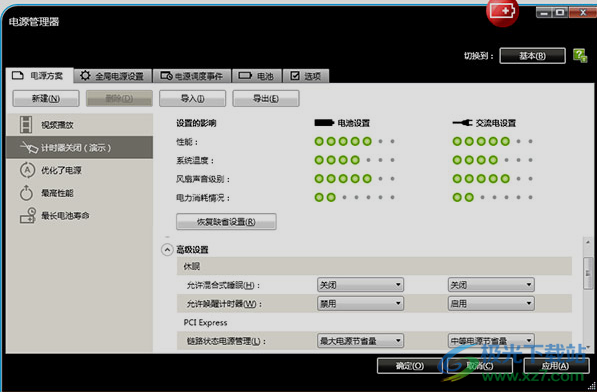Click the 系统温度 row label
This screenshot has width=597, height=392.
coord(195,161)
